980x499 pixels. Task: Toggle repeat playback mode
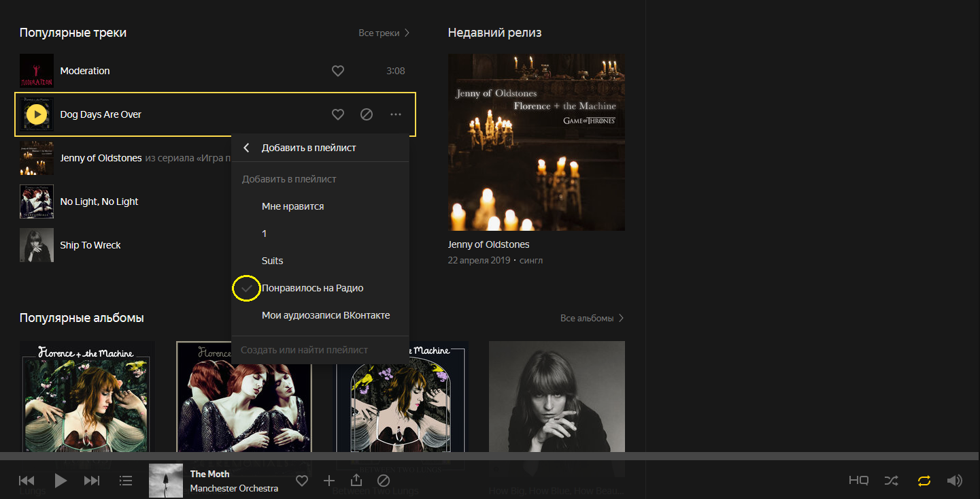point(924,481)
